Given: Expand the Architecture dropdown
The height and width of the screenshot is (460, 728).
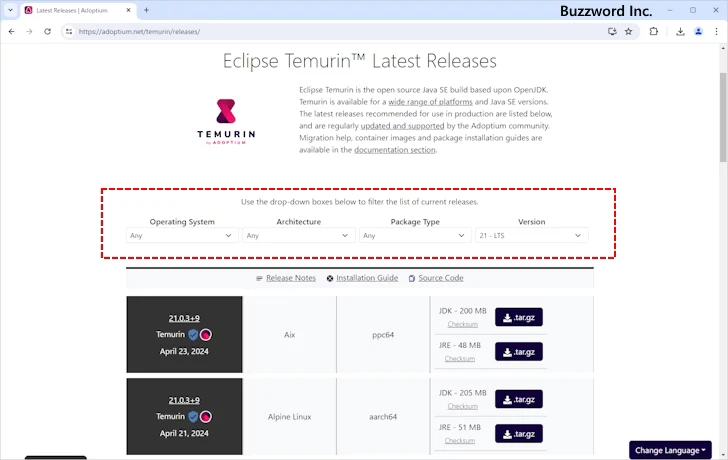Looking at the screenshot, I should pyautogui.click(x=299, y=235).
